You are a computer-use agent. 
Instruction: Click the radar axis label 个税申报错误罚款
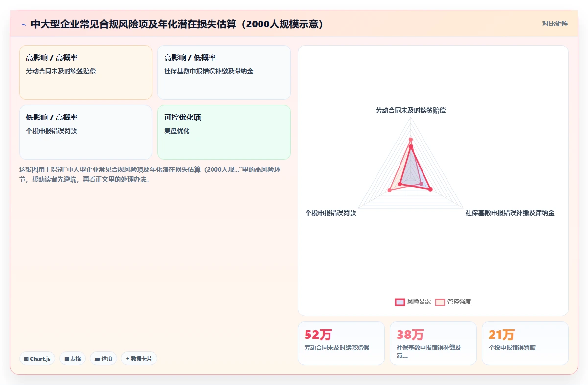point(330,213)
